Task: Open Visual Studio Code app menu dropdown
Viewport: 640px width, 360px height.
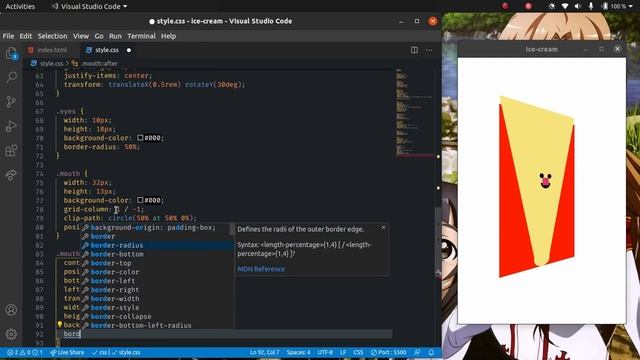Action: [89, 6]
